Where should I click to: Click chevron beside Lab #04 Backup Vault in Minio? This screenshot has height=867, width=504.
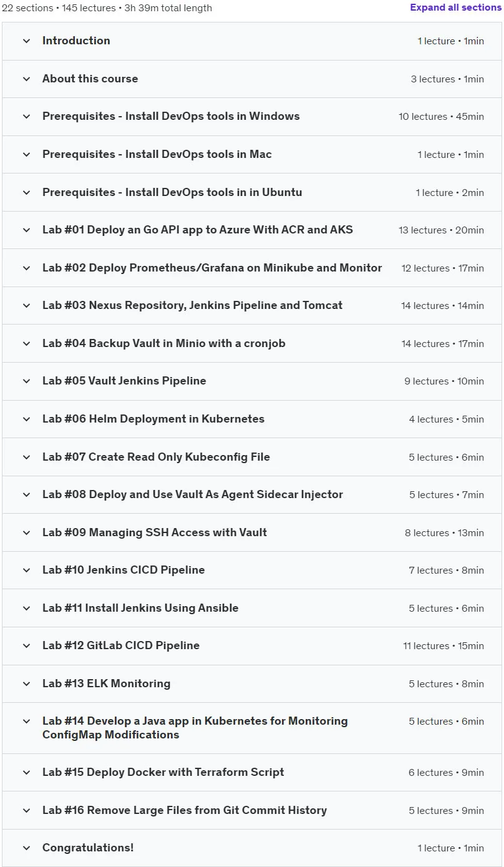[x=26, y=344]
